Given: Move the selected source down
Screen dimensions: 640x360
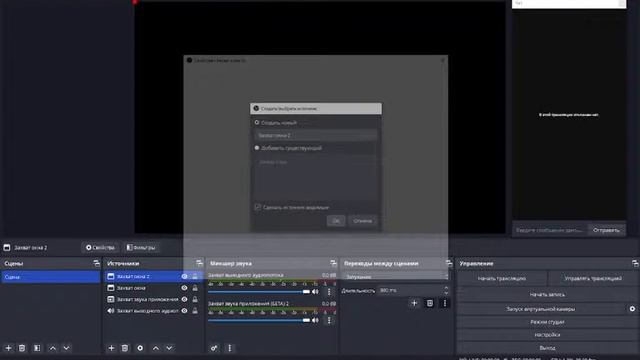Looking at the screenshot, I should 169,348.
